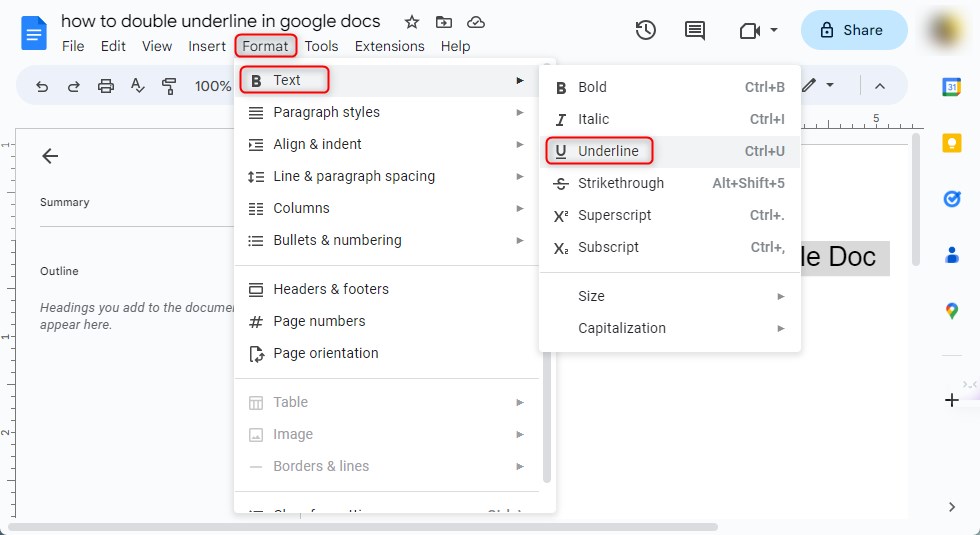Apply Superscript formatting

click(x=670, y=215)
